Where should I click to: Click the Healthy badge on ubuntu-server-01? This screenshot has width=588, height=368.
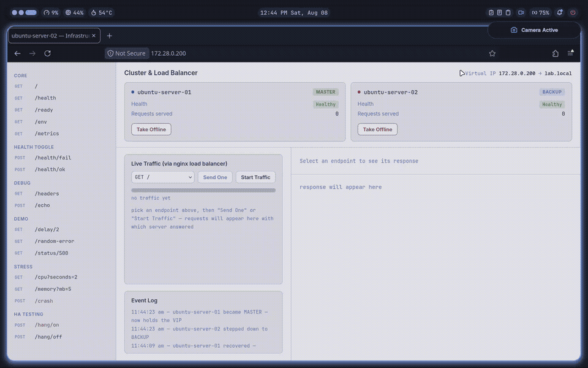[x=325, y=104]
